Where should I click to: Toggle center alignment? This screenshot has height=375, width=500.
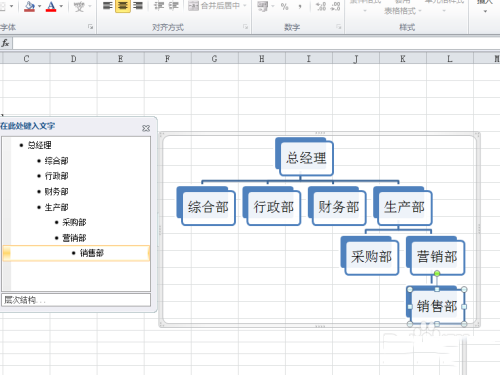click(123, 6)
